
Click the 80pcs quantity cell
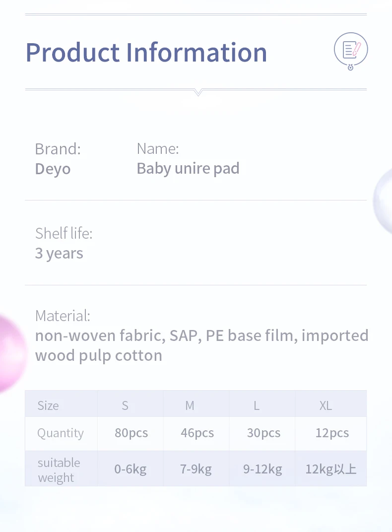[131, 433]
